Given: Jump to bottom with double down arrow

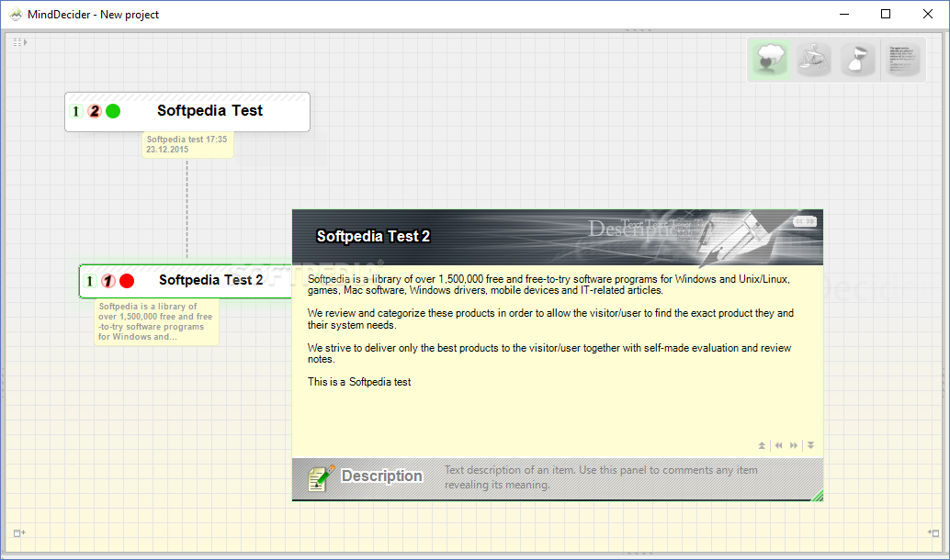Looking at the screenshot, I should coord(810,445).
